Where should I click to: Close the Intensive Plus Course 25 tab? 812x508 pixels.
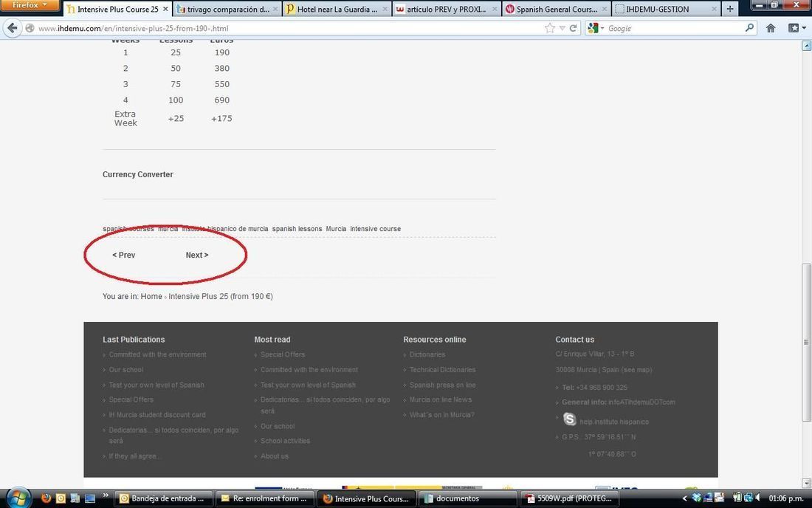[x=165, y=9]
